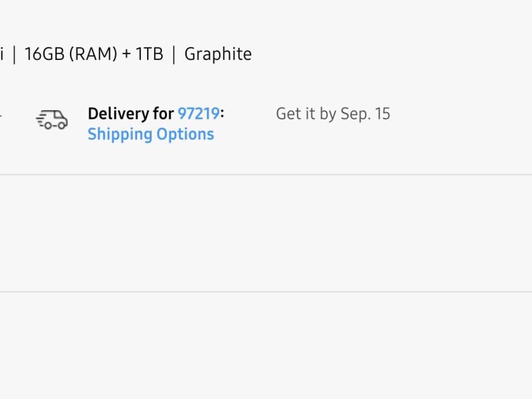This screenshot has width=532, height=399.
Task: Change the 97219 delivery zip code
Action: [199, 114]
